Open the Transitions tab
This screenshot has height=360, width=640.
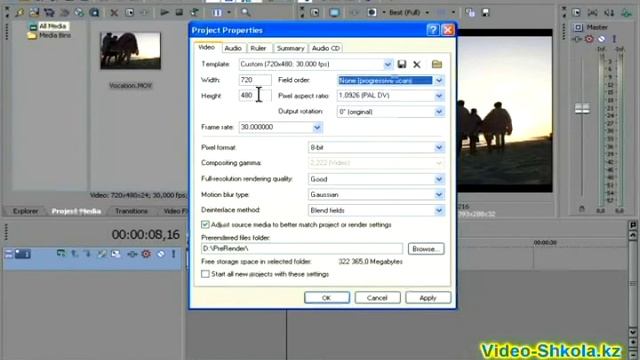coord(131,211)
